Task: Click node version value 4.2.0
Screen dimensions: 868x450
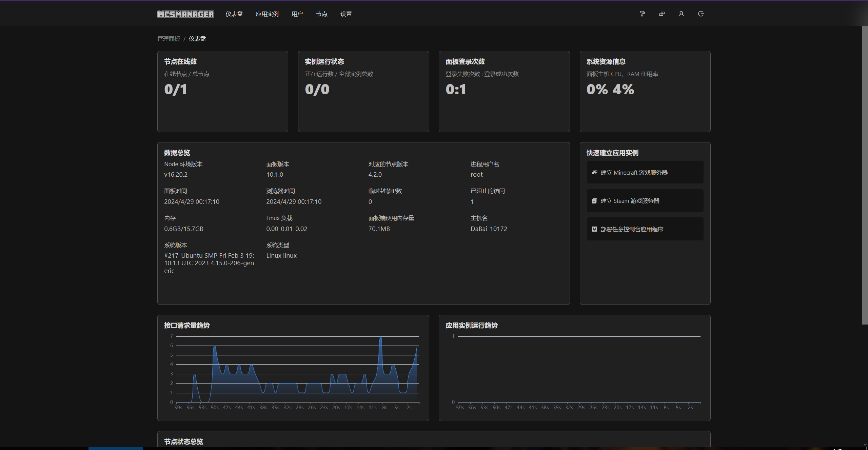Action: (375, 175)
